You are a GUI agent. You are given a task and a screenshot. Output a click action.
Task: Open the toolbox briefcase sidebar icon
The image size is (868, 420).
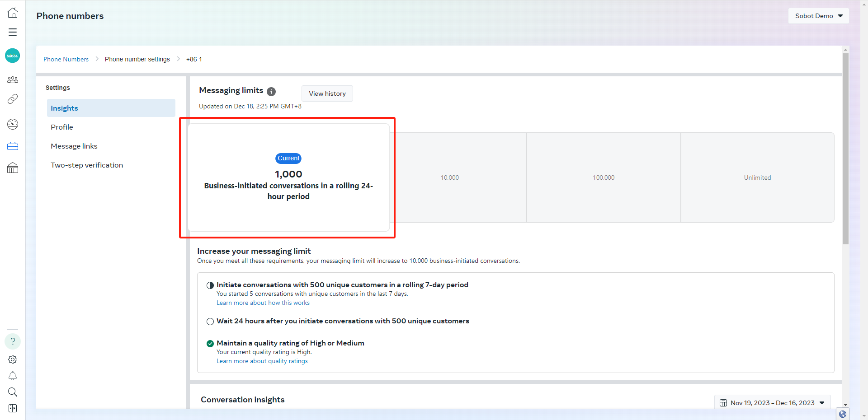click(13, 146)
